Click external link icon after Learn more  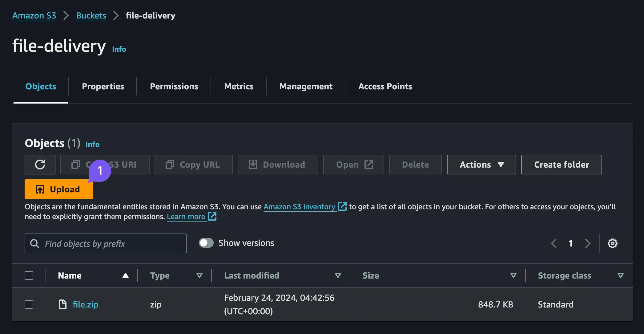pyautogui.click(x=212, y=216)
